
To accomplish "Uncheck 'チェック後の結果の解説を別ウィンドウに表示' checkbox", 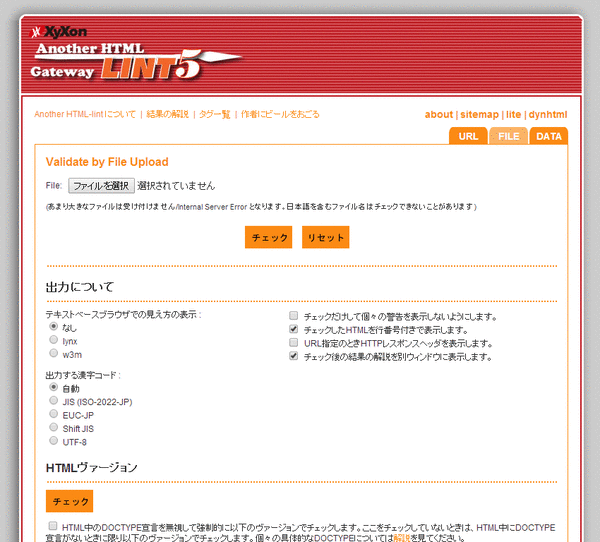I will (x=293, y=356).
